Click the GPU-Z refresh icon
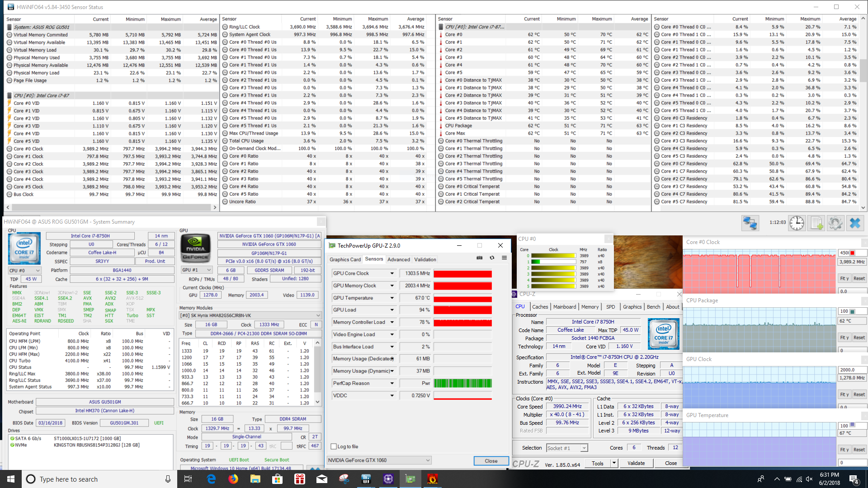Image resolution: width=868 pixels, height=488 pixels. coord(492,258)
